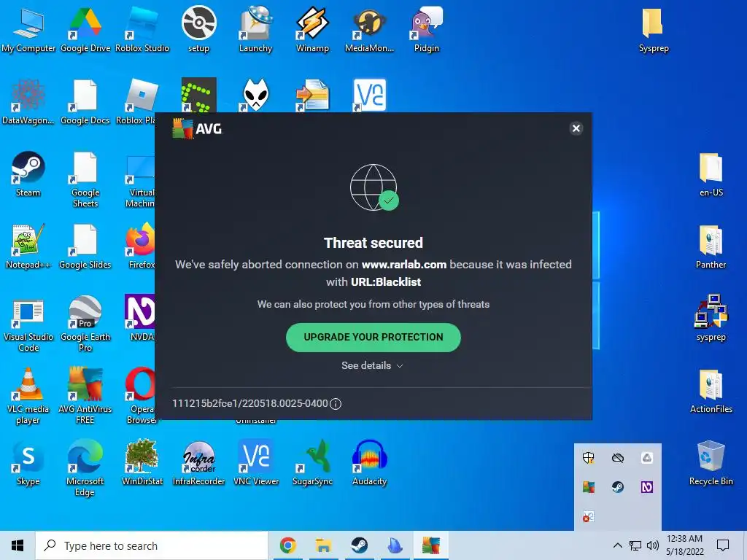Open Microsoft Edge desktop shortcut
This screenshot has height=560, width=747.
(x=85, y=469)
